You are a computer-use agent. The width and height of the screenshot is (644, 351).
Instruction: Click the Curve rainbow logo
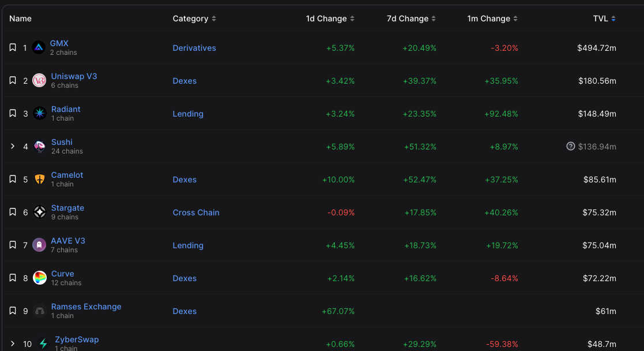click(x=39, y=278)
